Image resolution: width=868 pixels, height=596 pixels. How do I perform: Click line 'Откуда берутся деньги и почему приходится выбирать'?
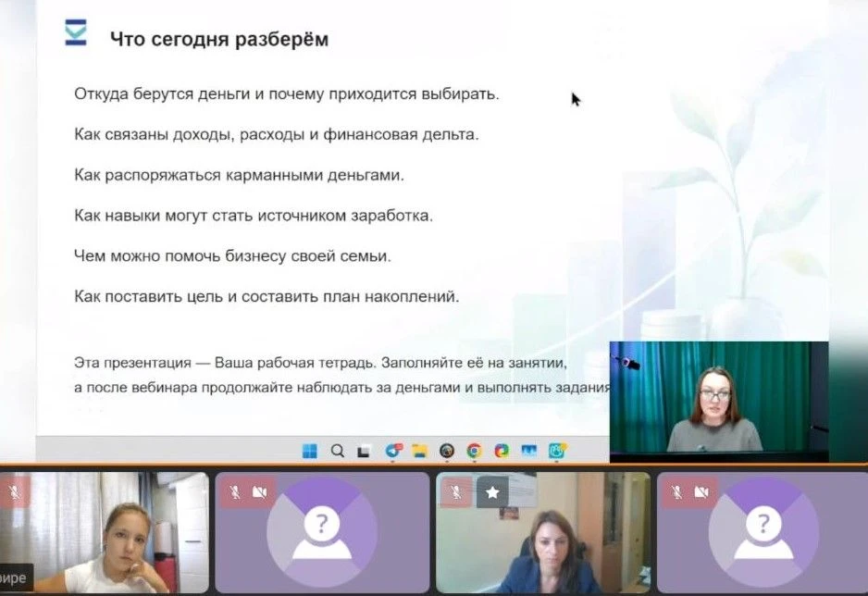tap(287, 94)
